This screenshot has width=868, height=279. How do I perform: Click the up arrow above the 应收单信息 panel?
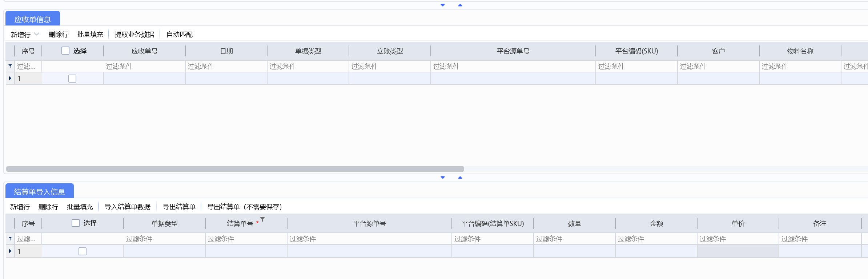[460, 5]
